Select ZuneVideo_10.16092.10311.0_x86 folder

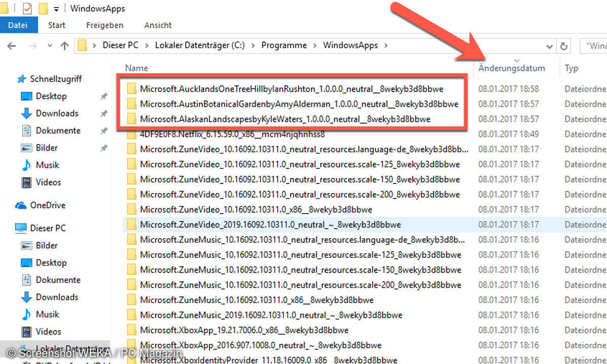tap(256, 209)
